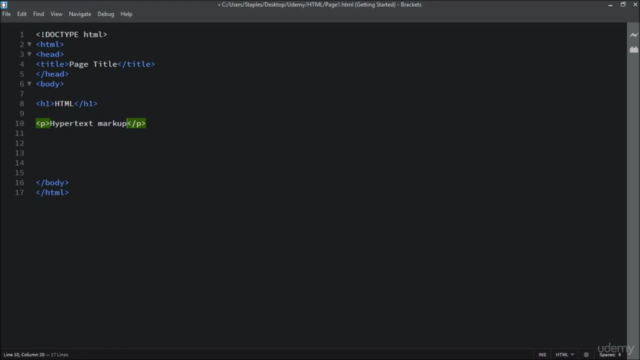Click the DOCTYPE html declaration on line 1
640x360 pixels.
[x=71, y=35]
